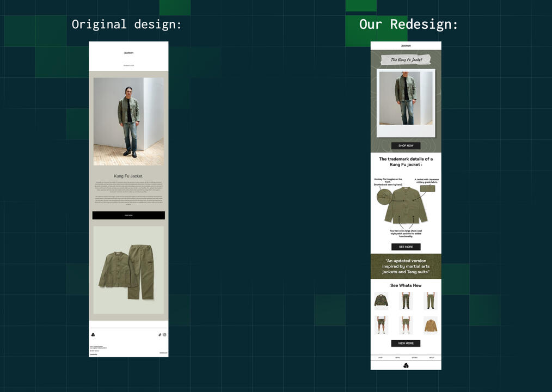The image size is (552, 392).
Task: Click the fabric swatch beside the jacket diagram
Action: click(427, 188)
